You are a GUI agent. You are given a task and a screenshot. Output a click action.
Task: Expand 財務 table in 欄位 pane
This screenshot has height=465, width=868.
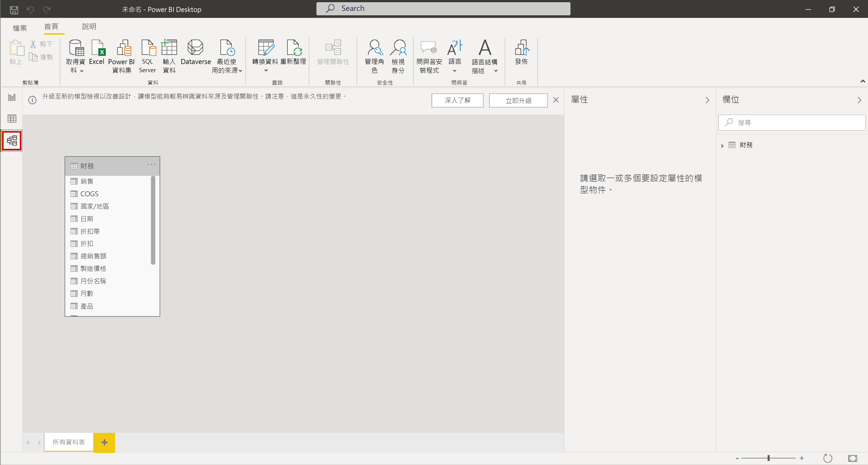pos(722,146)
